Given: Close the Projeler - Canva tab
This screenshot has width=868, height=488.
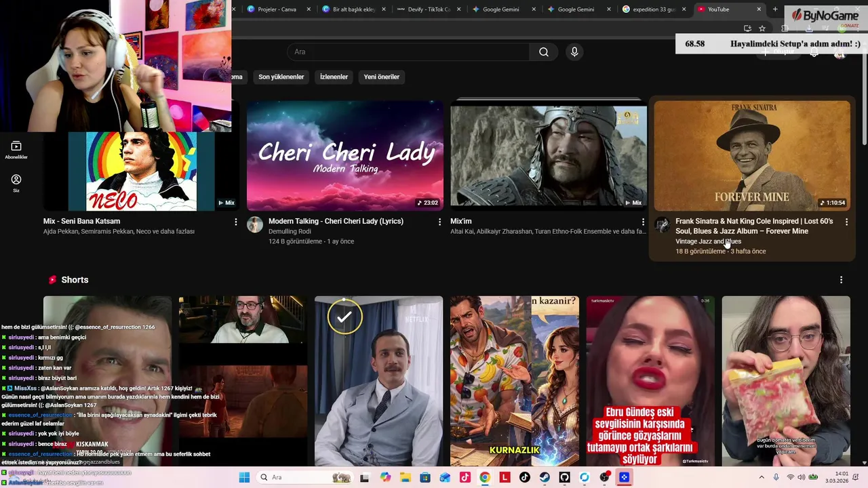Looking at the screenshot, I should coord(309,9).
